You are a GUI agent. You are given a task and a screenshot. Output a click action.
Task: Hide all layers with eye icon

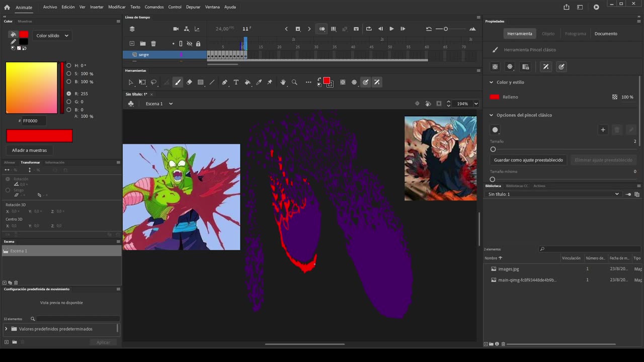coord(190,44)
